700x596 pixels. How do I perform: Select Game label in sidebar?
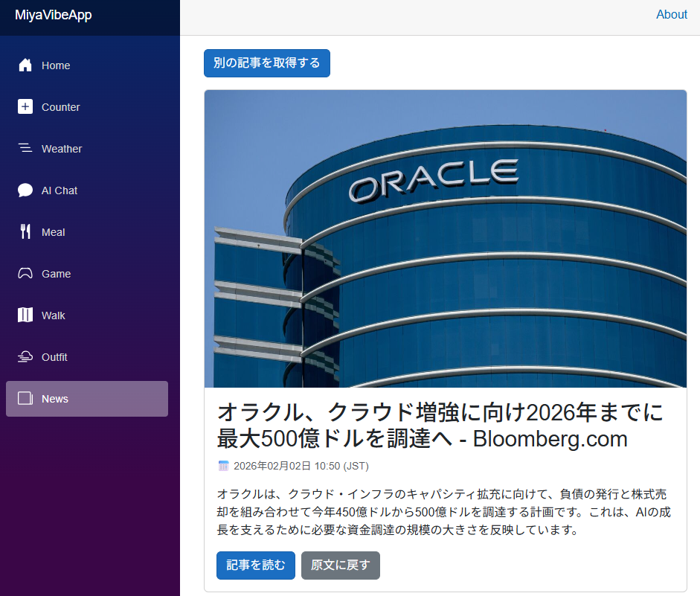click(57, 274)
